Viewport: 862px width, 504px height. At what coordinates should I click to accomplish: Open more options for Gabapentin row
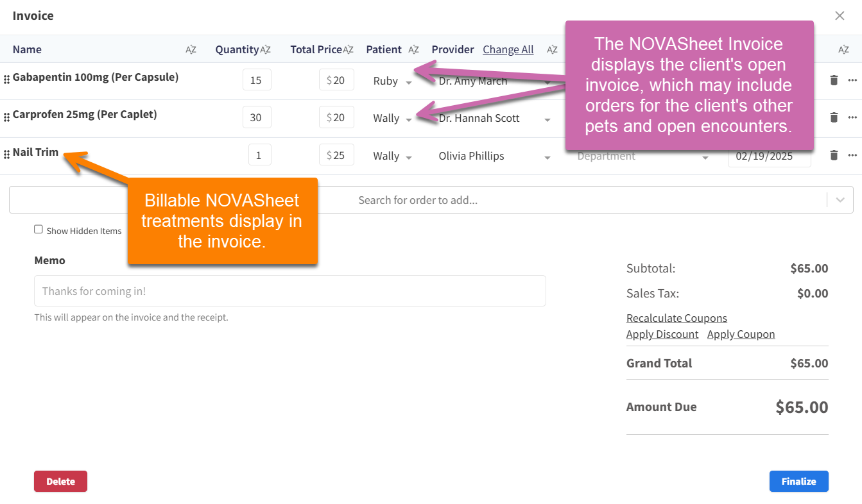(x=853, y=80)
